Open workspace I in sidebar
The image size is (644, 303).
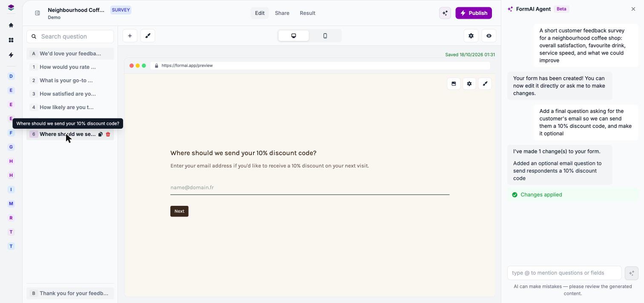11,189
